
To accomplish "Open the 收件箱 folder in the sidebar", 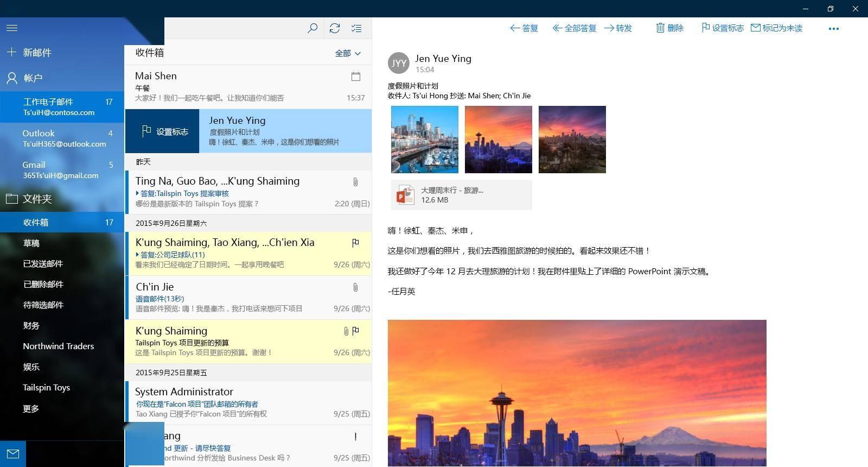I will click(62, 222).
